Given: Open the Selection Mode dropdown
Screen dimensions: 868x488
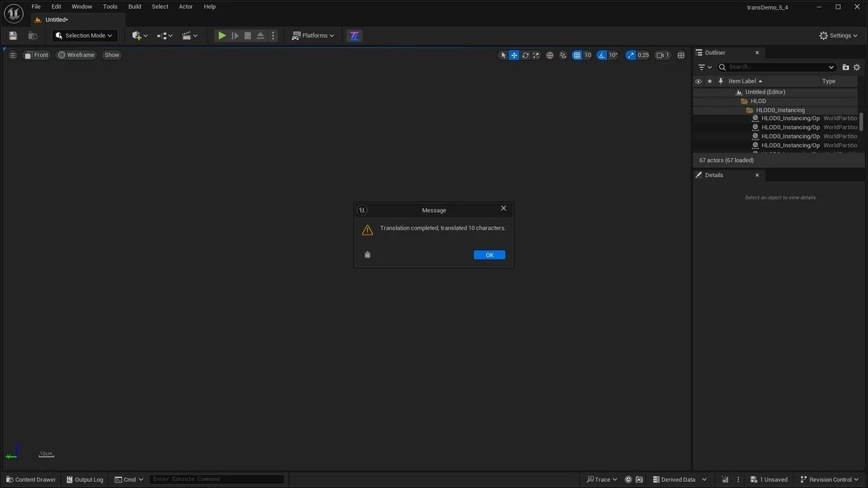Looking at the screenshot, I should [x=84, y=36].
